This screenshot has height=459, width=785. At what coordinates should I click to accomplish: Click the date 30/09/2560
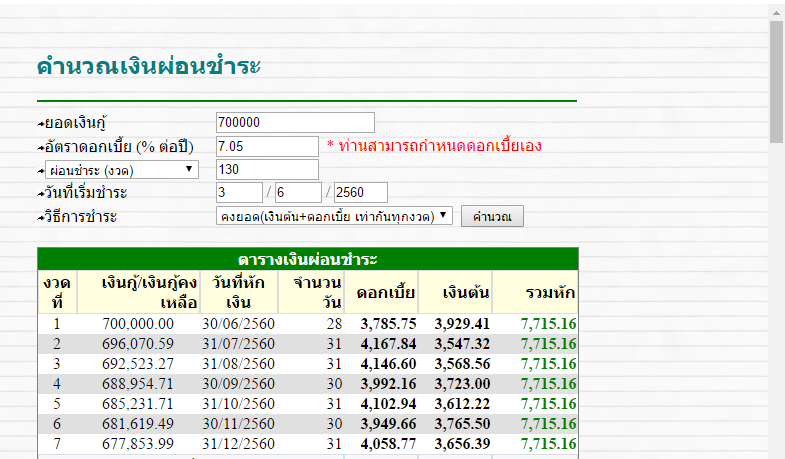pos(238,384)
